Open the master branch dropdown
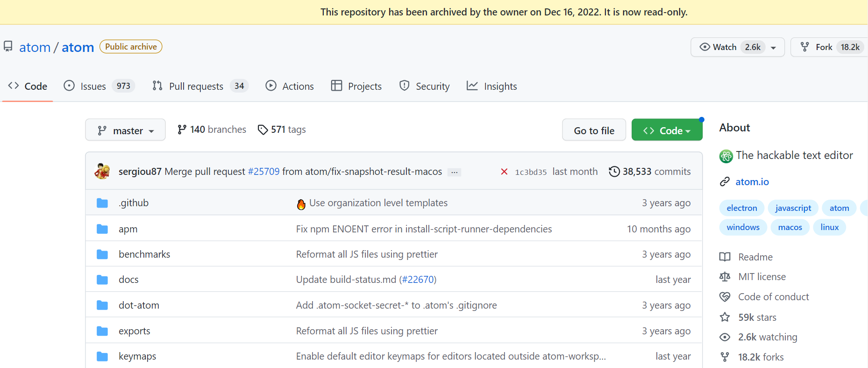This screenshot has height=368, width=868. pyautogui.click(x=125, y=130)
